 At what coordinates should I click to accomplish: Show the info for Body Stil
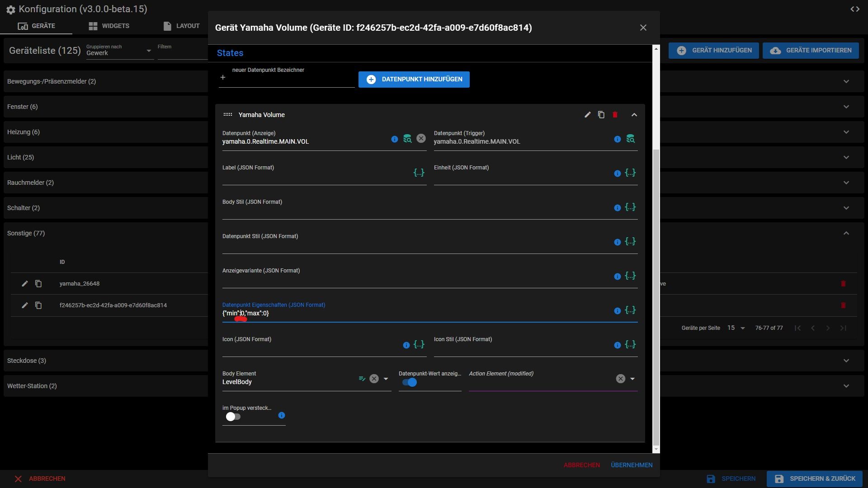pyautogui.click(x=617, y=208)
